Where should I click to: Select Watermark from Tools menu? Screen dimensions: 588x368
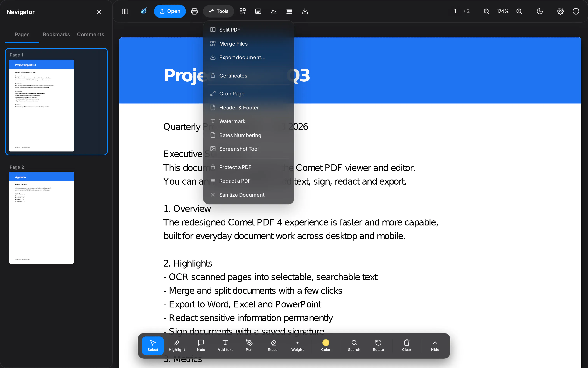248,121
